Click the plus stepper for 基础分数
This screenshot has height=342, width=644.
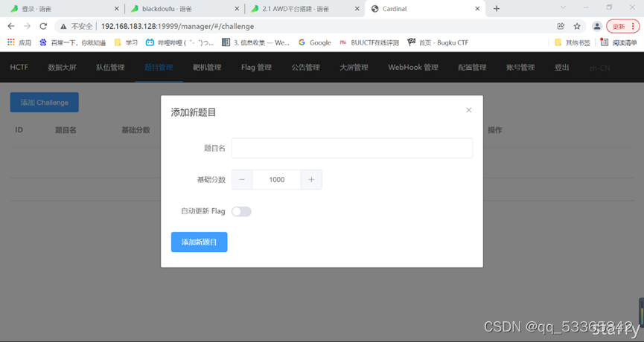pos(311,180)
